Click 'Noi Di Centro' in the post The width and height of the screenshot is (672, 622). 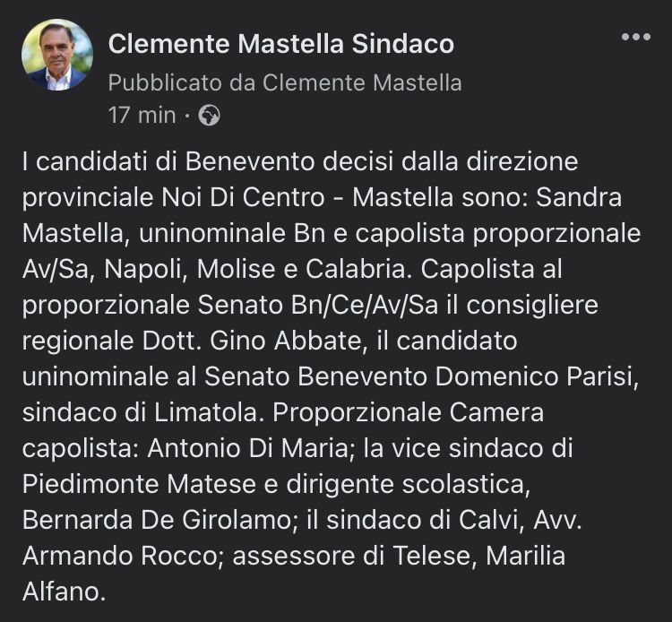point(243,197)
